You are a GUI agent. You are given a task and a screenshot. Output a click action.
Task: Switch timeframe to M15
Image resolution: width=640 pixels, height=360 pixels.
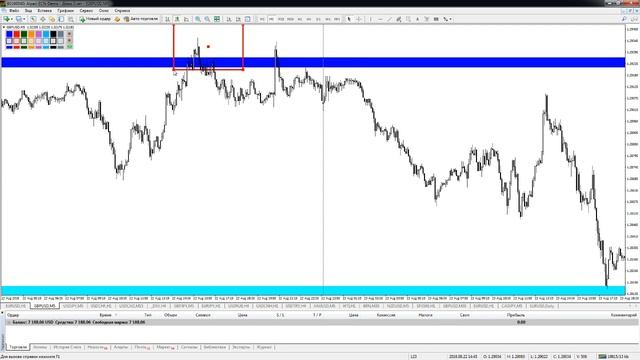280,19
